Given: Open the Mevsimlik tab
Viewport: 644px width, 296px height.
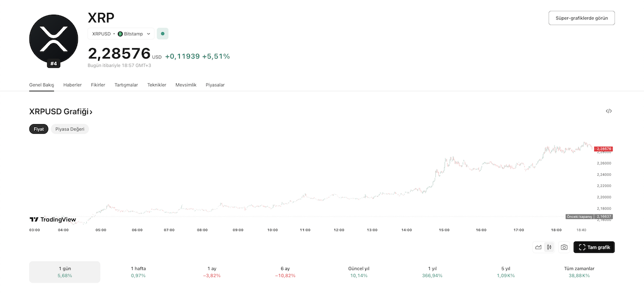Looking at the screenshot, I should coord(186,85).
